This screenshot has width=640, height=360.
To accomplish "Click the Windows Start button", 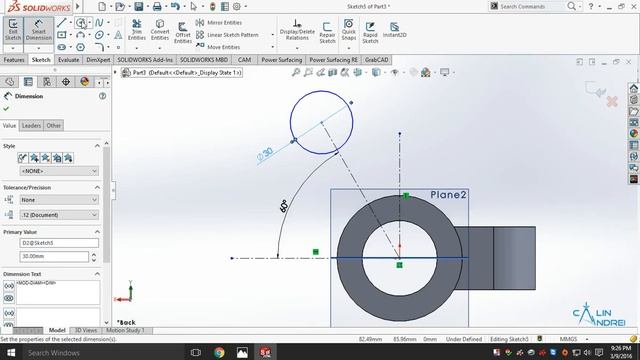I will (11, 352).
